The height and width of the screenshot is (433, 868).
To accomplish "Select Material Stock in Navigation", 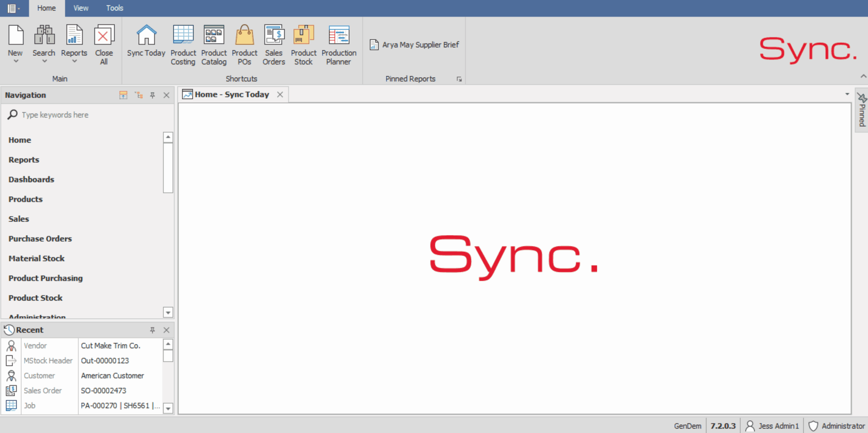I will (x=36, y=258).
